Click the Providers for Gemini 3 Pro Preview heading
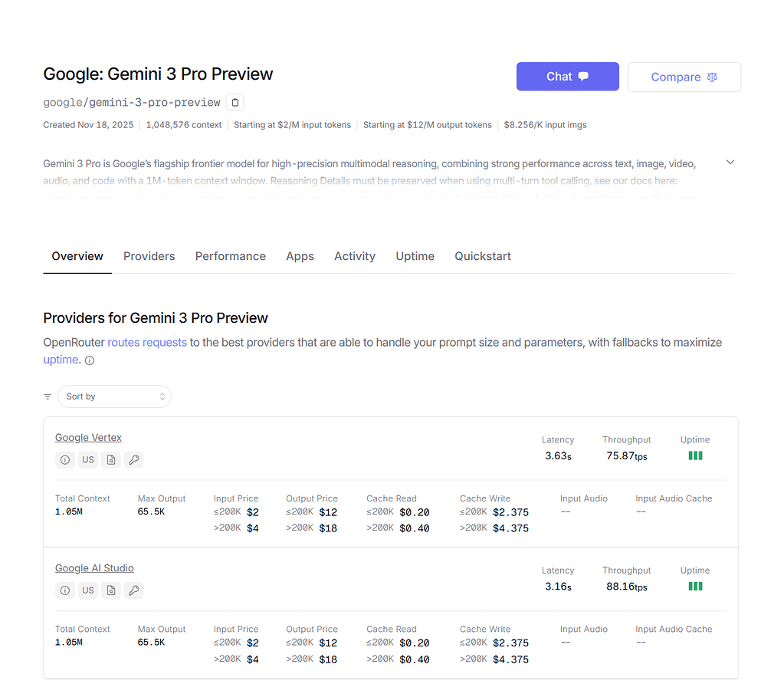The image size is (784, 684). tap(156, 318)
